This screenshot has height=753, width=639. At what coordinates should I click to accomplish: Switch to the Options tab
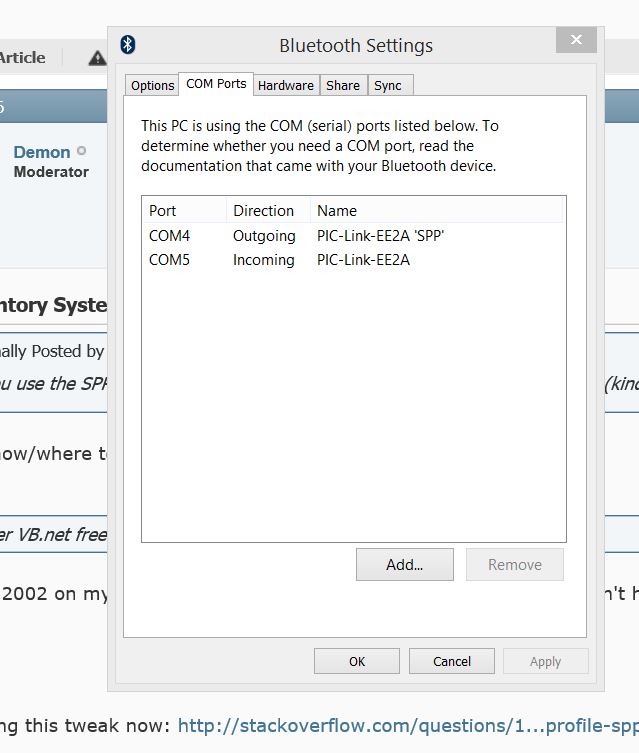click(153, 86)
